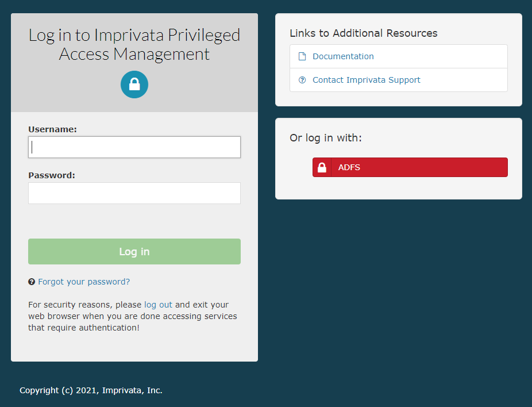Click the white lock icon on the ADFS button
The height and width of the screenshot is (407, 532).
pyautogui.click(x=322, y=167)
